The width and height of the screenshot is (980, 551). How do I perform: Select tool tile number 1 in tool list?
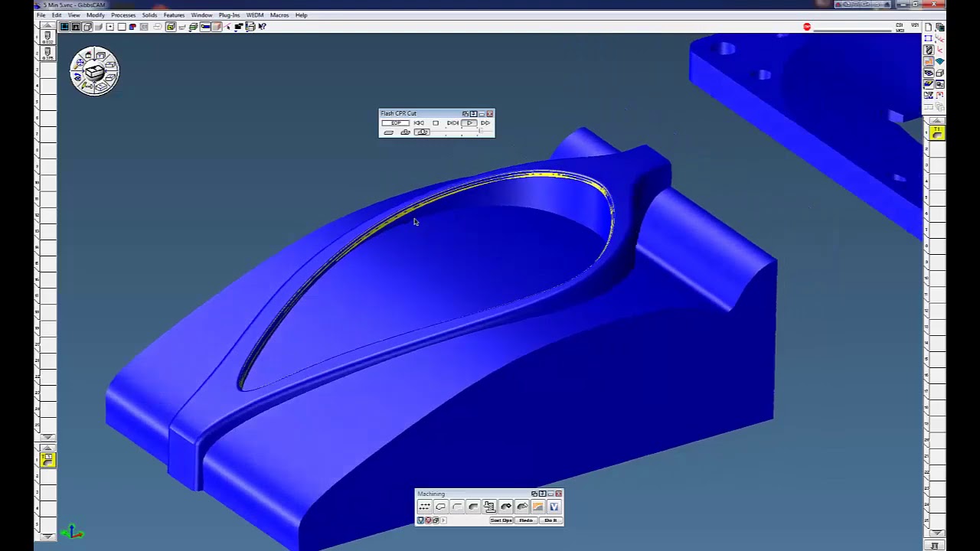pos(47,36)
